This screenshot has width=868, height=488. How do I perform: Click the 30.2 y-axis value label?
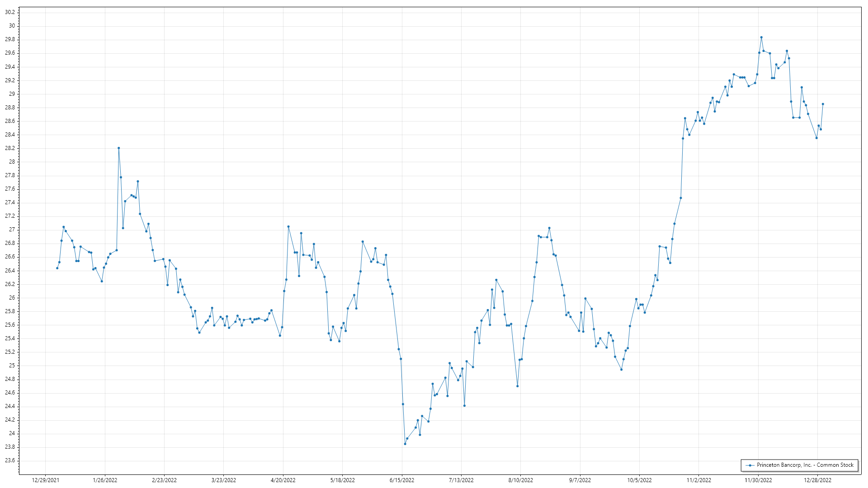[x=9, y=12]
